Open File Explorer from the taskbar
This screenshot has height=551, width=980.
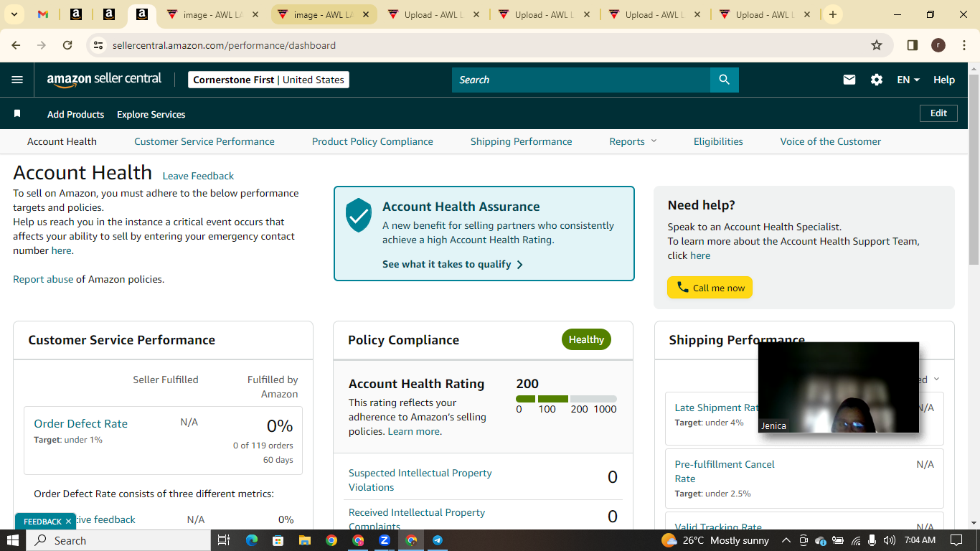click(x=305, y=540)
